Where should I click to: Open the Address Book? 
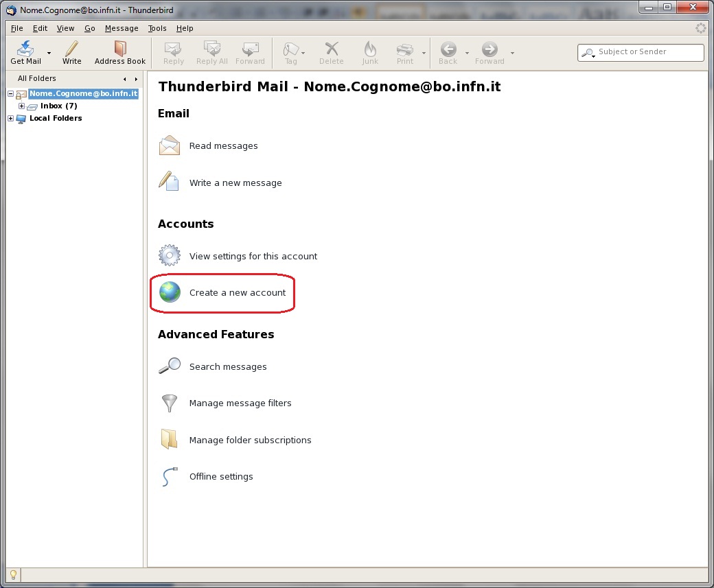click(x=119, y=53)
